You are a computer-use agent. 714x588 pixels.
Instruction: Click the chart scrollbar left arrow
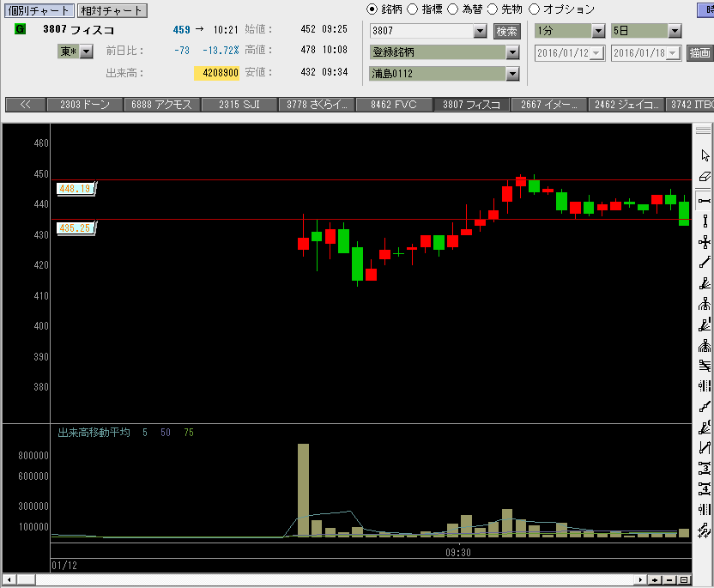[x=9, y=579]
